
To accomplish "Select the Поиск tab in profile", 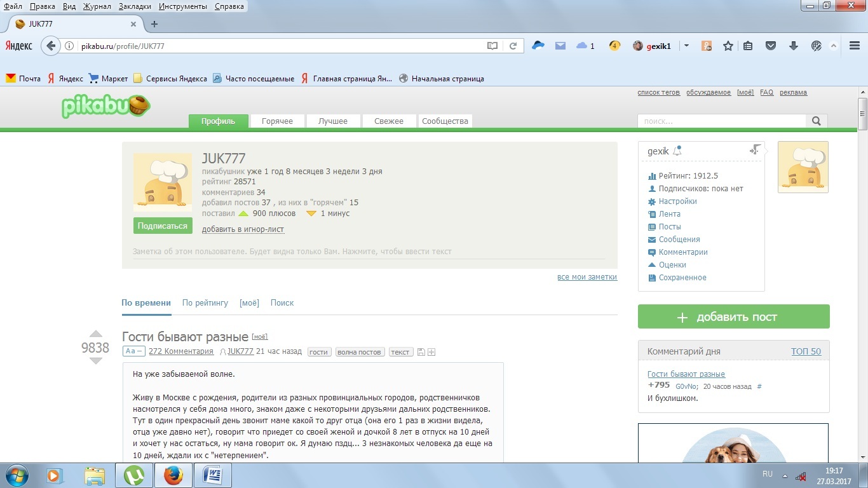I will tap(282, 303).
